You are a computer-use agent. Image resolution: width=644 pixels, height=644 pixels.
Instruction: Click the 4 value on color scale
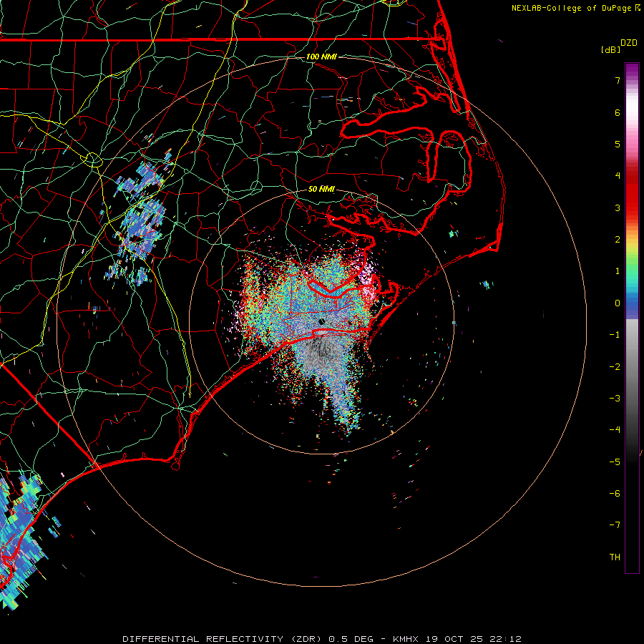click(x=618, y=176)
